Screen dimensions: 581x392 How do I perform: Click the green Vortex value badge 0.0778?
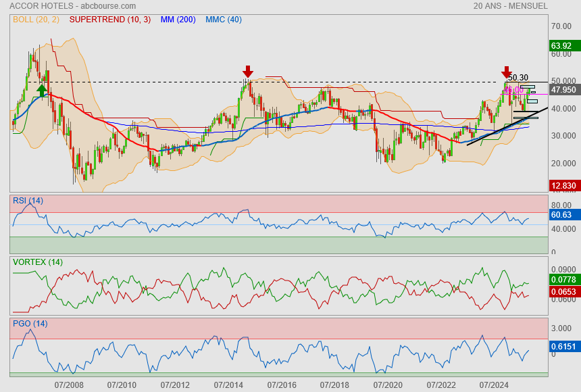coord(562,279)
